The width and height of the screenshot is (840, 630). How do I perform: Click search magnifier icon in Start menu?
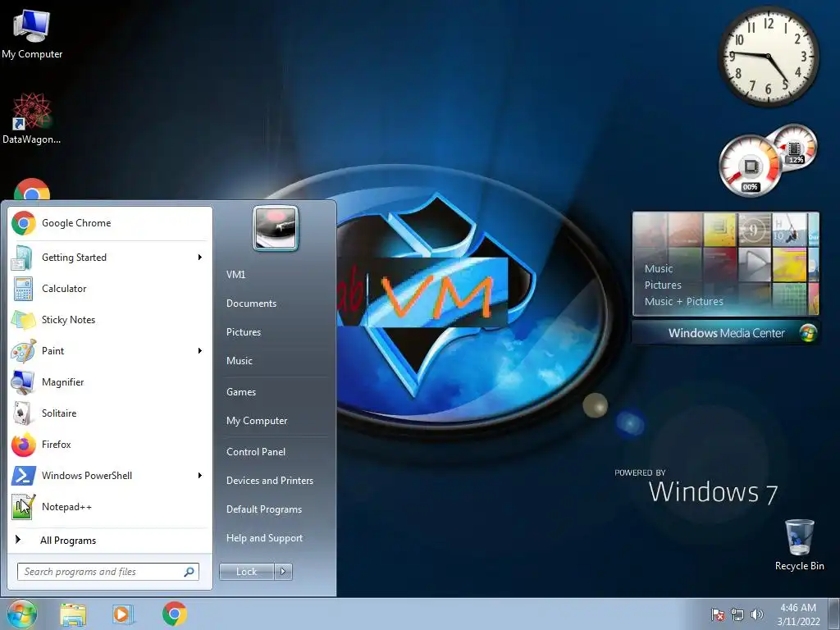pyautogui.click(x=189, y=572)
